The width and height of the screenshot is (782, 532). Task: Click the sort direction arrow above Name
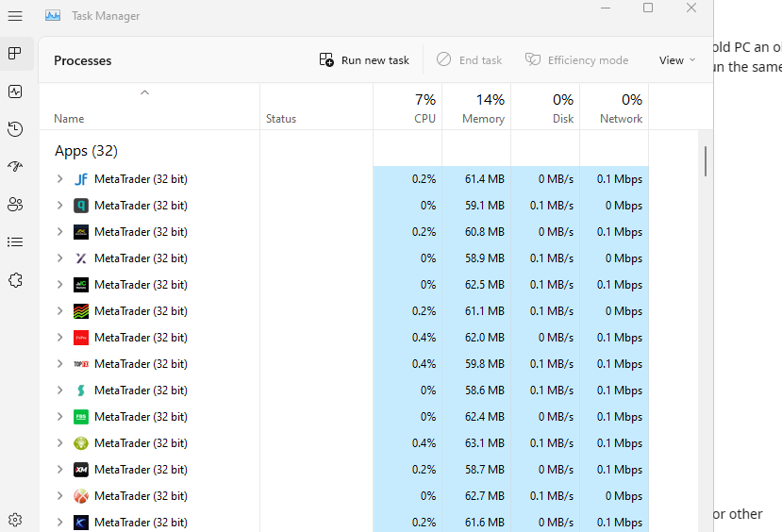click(x=144, y=92)
